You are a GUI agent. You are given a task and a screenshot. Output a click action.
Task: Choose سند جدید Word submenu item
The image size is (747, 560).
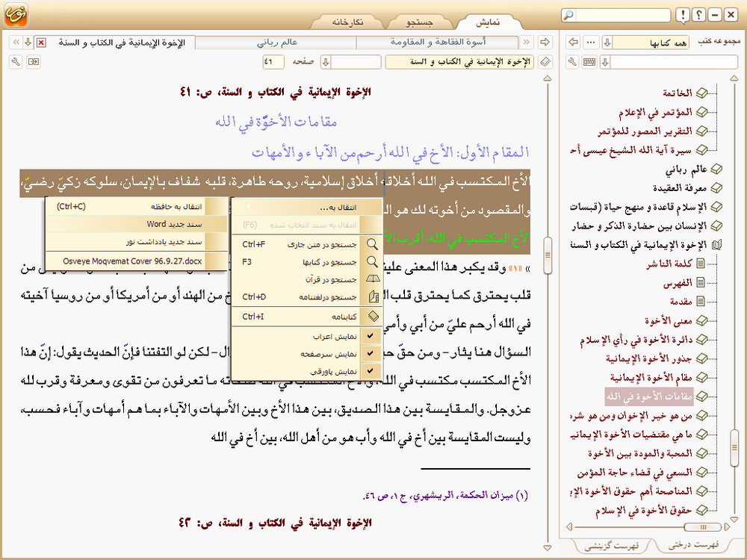pyautogui.click(x=136, y=224)
